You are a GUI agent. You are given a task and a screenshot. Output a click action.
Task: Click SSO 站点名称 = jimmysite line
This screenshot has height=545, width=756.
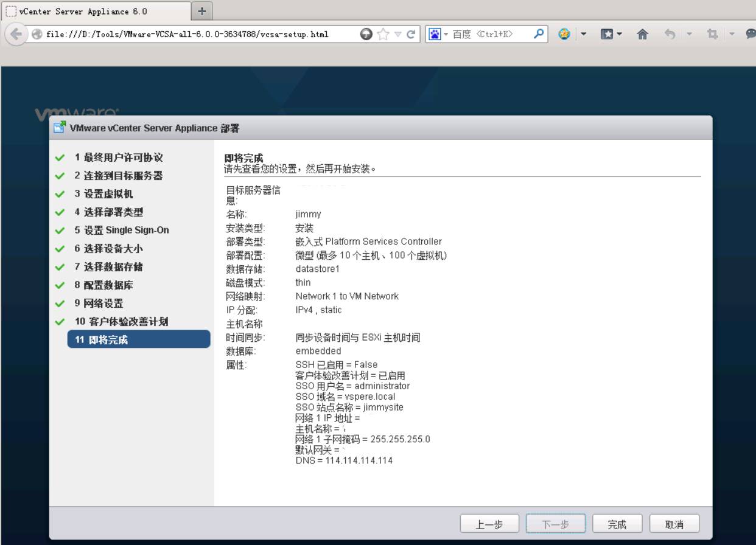click(349, 408)
